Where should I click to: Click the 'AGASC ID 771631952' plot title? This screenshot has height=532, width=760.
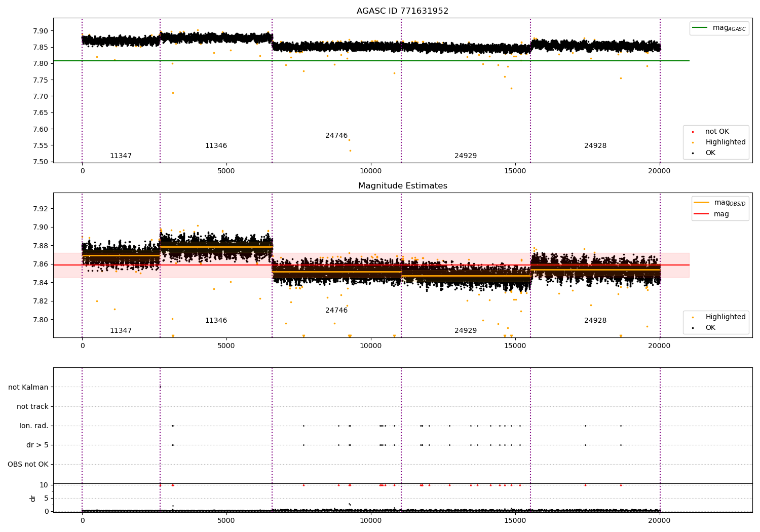[402, 11]
